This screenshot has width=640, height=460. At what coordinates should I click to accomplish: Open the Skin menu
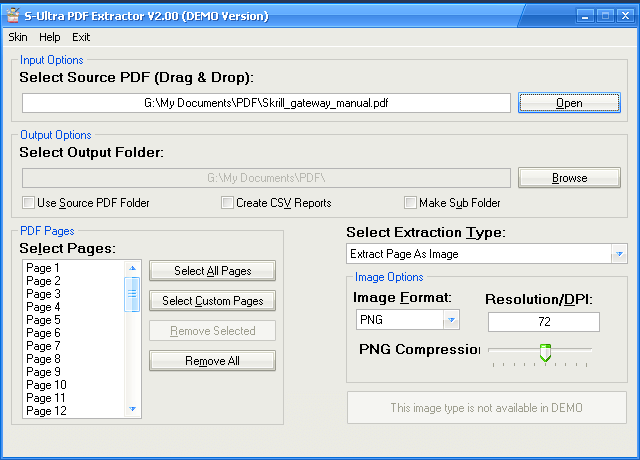pyautogui.click(x=18, y=37)
